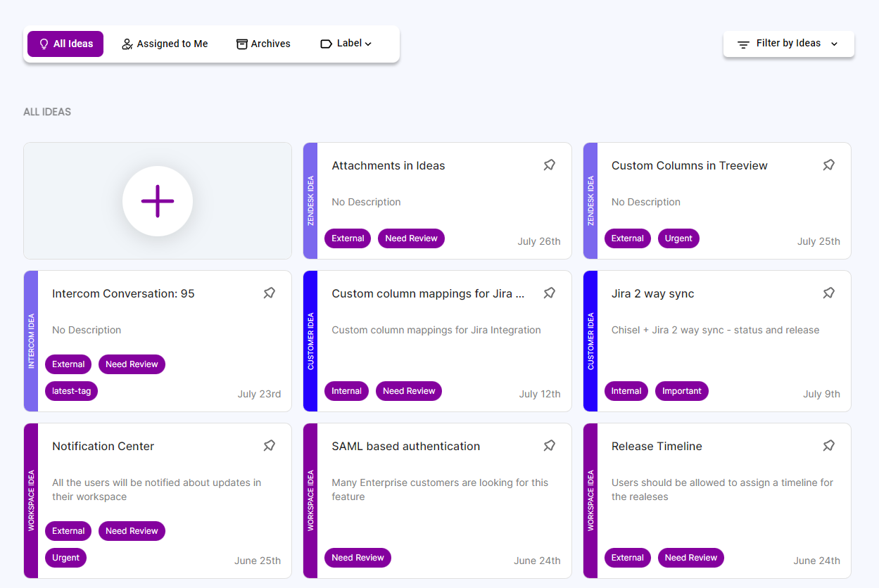Click the Zendesk Idea color strip on Attachments card
The width and height of the screenshot is (879, 588).
[310, 201]
